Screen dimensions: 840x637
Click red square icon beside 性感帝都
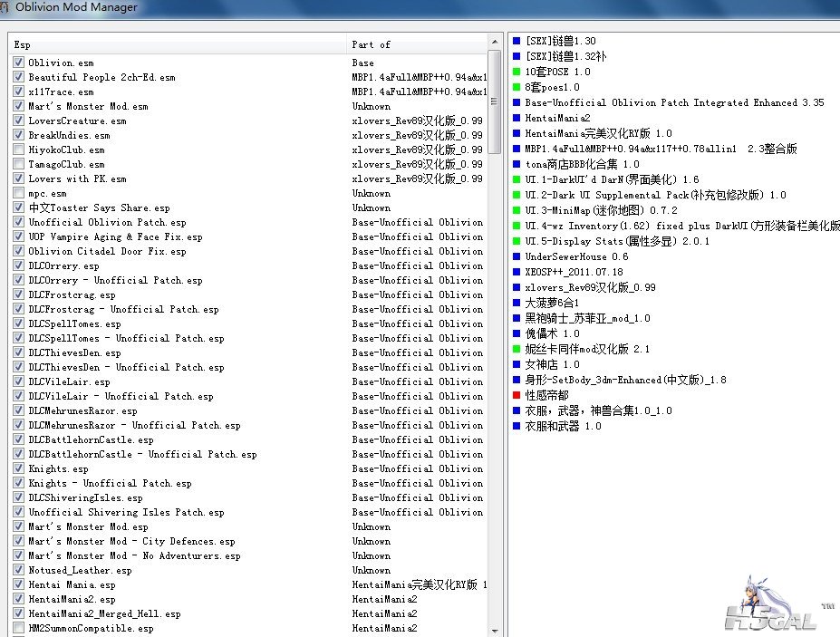[x=517, y=395]
